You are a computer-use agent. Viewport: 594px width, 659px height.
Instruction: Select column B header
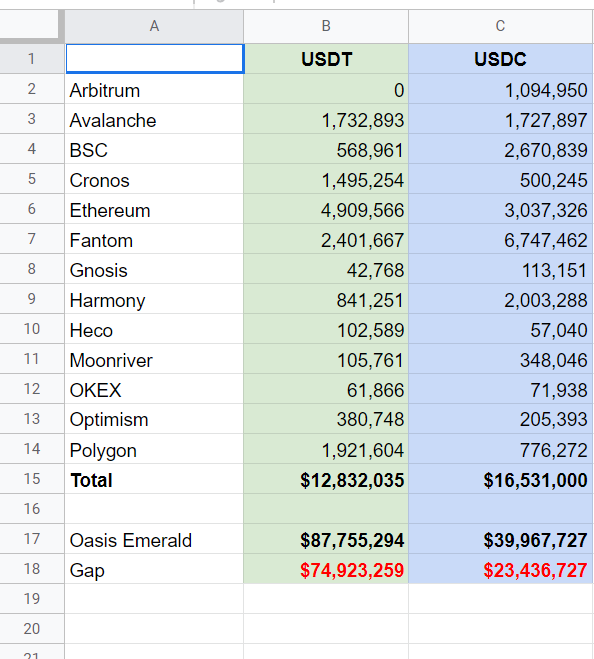[326, 26]
